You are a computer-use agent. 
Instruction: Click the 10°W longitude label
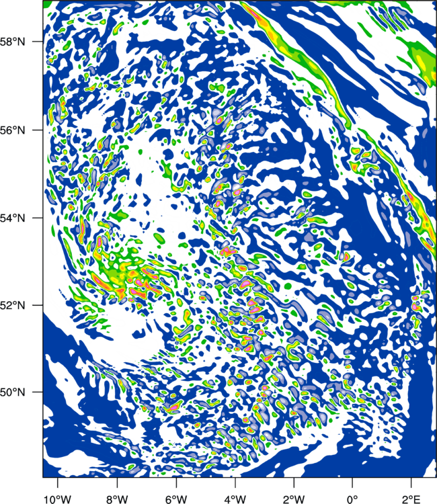click(x=58, y=499)
